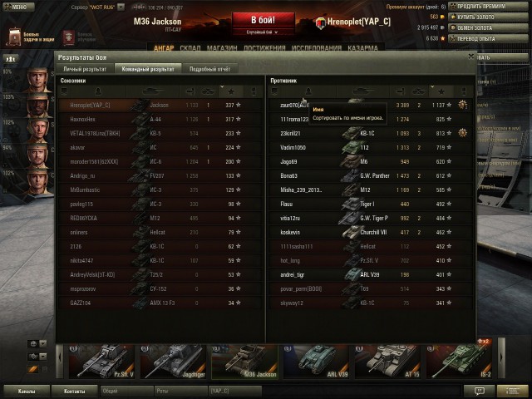
Task: Select IS-2 tank in carousel
Action: 459,362
